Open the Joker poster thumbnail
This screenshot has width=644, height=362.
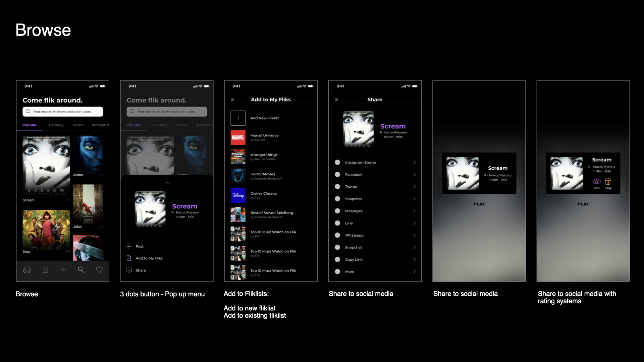point(88,204)
